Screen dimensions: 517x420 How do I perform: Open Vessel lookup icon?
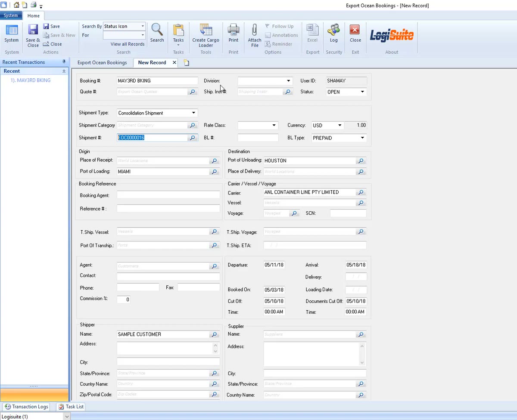(x=361, y=203)
